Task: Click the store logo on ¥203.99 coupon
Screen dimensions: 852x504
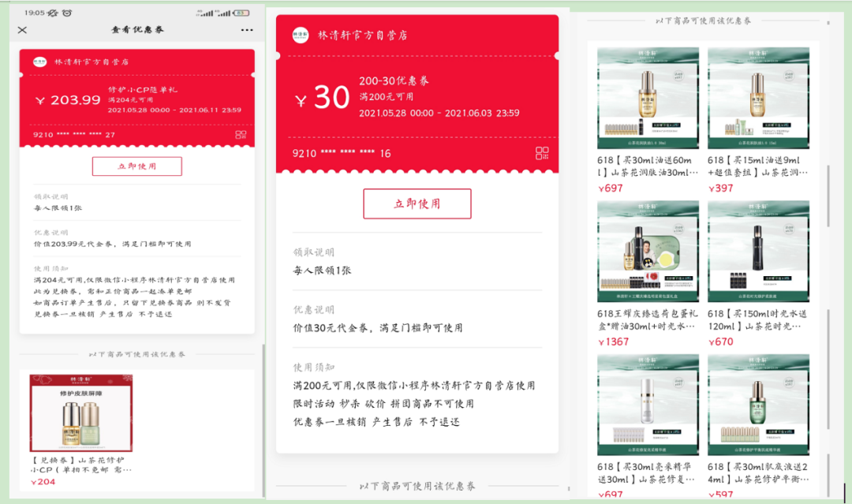Action: pyautogui.click(x=39, y=62)
